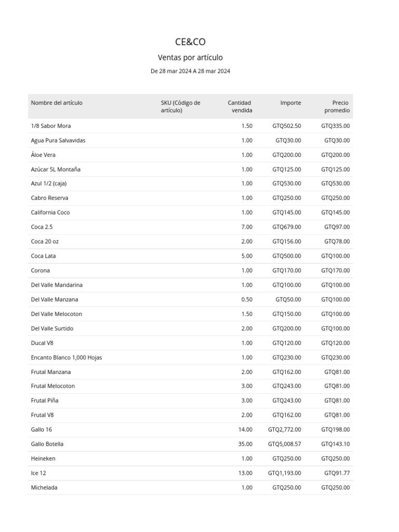Select the Corona item row
The width and height of the screenshot is (399, 532).
(x=41, y=271)
